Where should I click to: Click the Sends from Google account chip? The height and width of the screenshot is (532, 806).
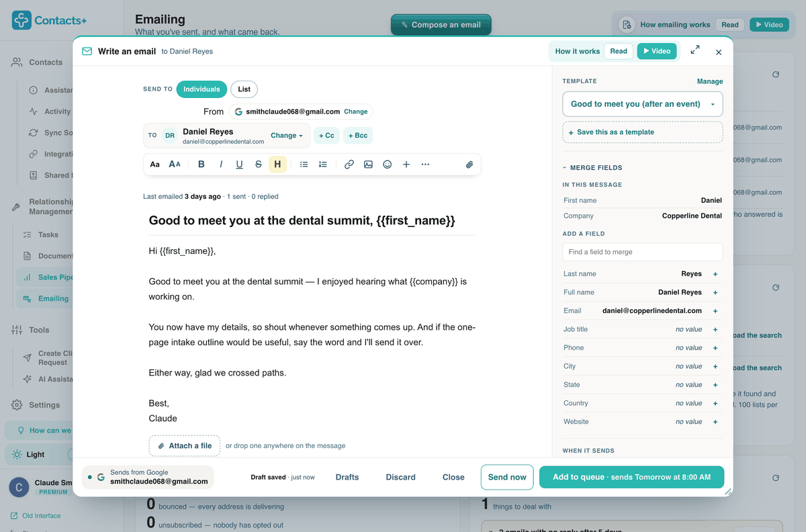point(148,477)
